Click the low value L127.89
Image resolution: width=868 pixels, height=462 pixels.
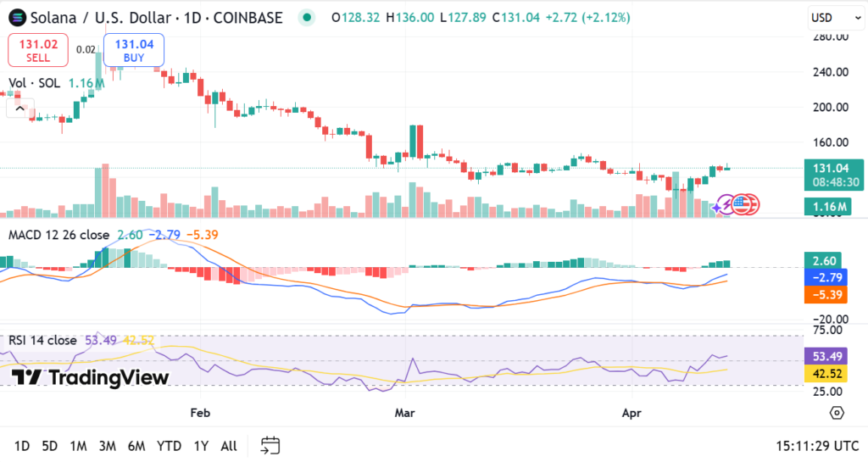coord(463,18)
